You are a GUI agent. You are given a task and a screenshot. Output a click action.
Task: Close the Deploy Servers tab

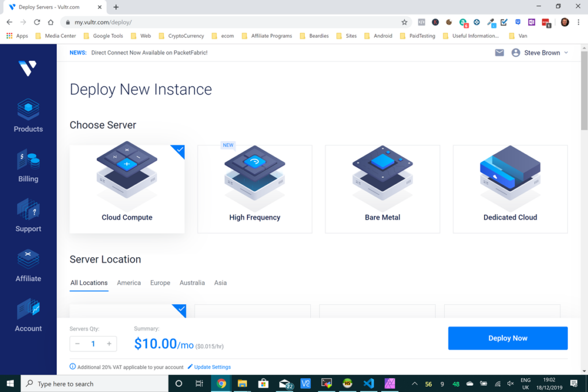tap(99, 7)
